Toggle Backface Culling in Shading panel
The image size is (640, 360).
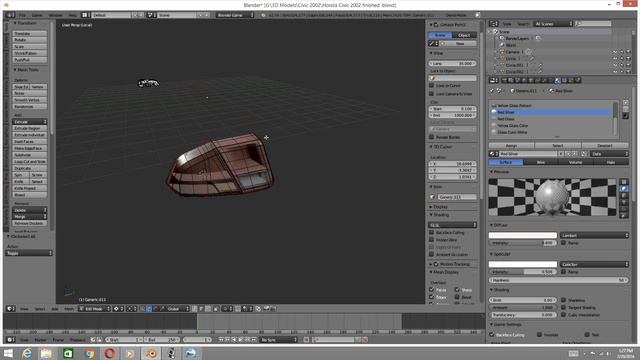tap(431, 233)
